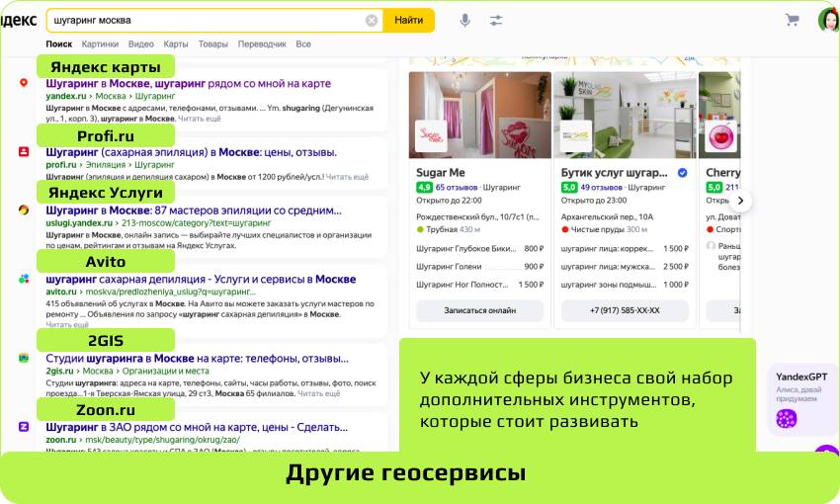Click the avito.ru breadcrumb URL
This screenshot has width=840, height=504.
151,292
